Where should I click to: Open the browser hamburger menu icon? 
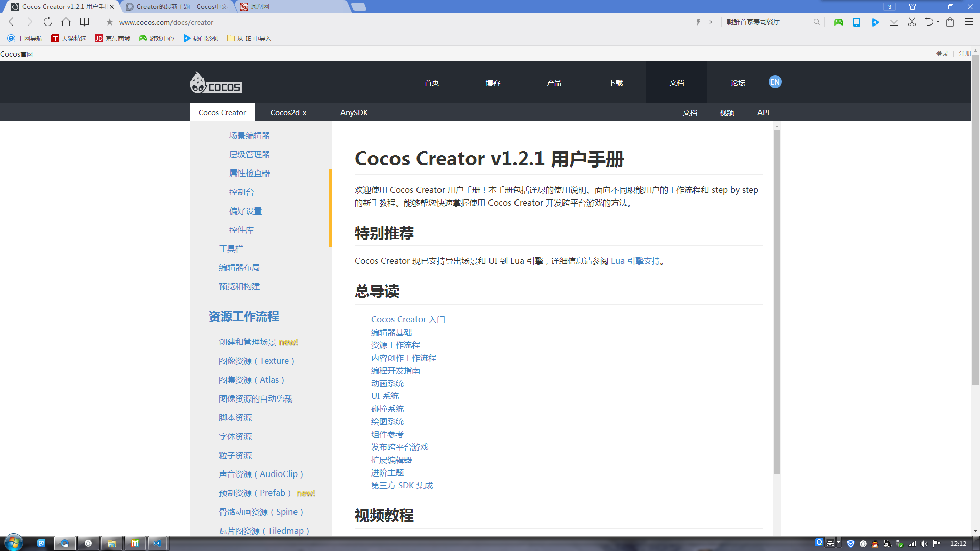point(968,22)
